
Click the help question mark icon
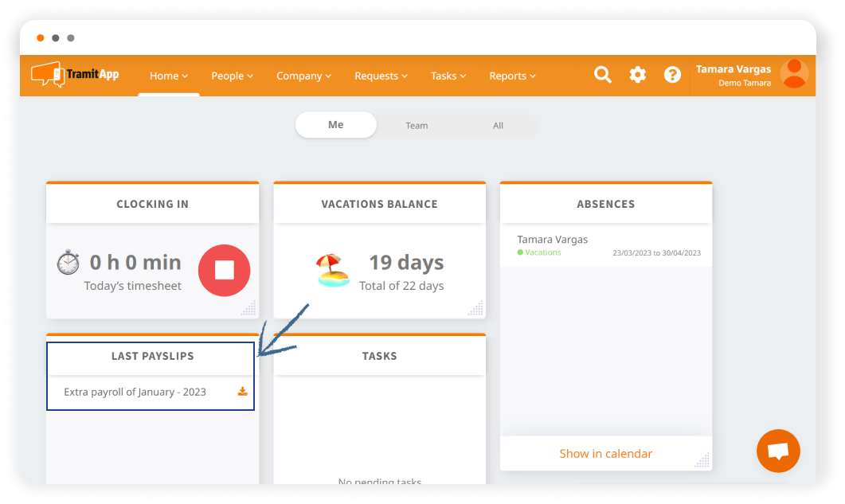[x=673, y=75]
